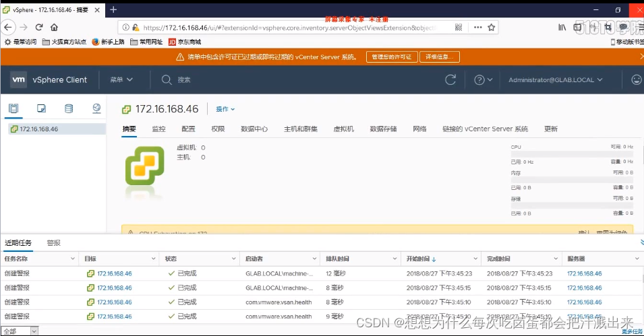Bookmark this page with the star icon
Viewport: 644px width, 336px height.
491,28
